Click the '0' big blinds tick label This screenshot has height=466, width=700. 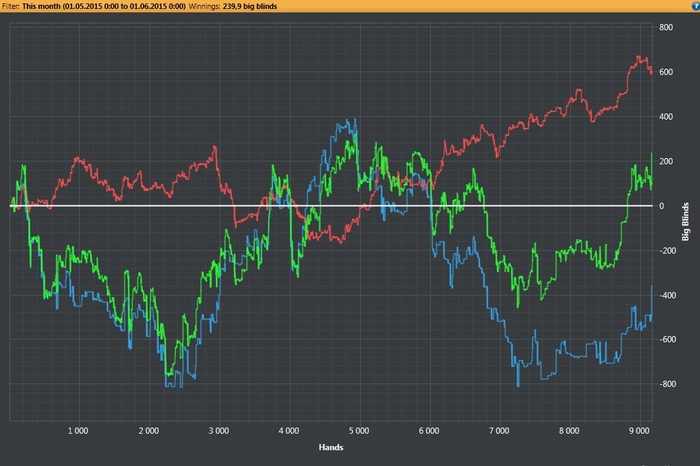[662, 206]
